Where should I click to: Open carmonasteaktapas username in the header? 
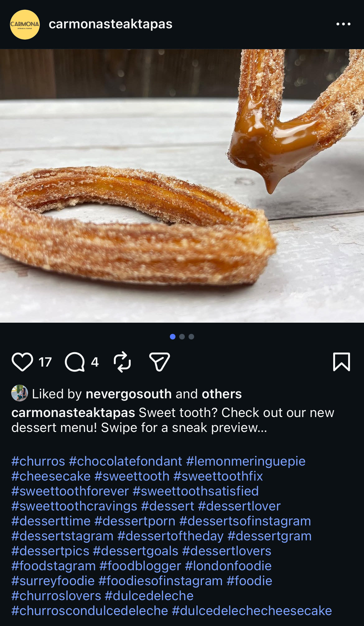coord(110,24)
